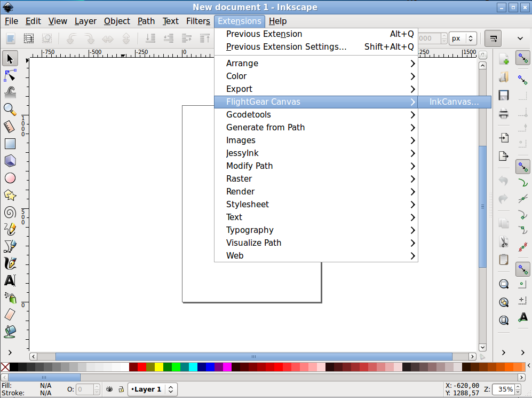Click the Export document icon
Viewport: 532px width, 398px height.
tap(504, 156)
